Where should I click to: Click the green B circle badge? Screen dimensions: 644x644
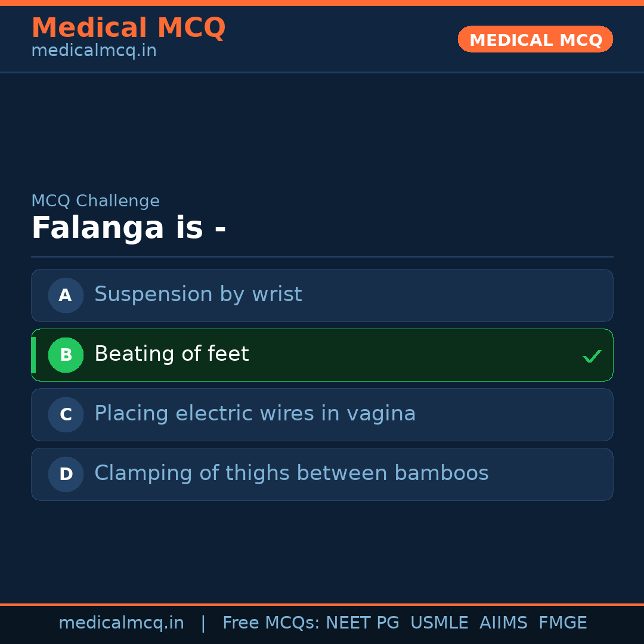click(x=66, y=355)
